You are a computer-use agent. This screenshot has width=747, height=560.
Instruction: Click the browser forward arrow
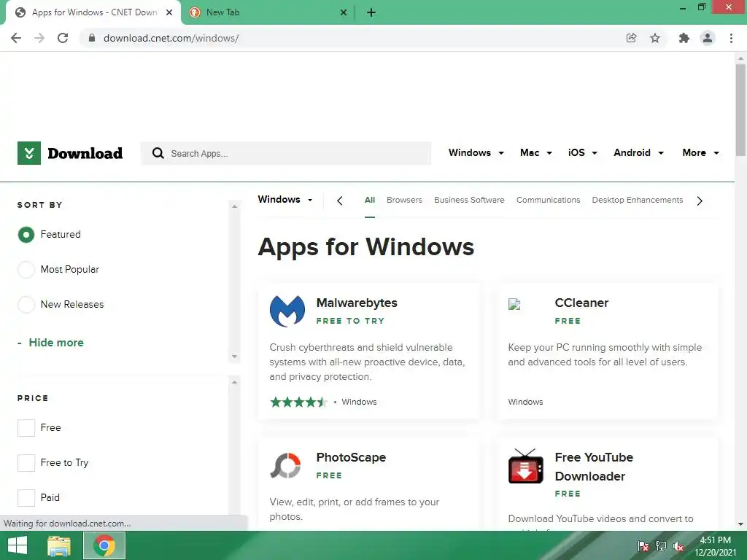pos(39,38)
